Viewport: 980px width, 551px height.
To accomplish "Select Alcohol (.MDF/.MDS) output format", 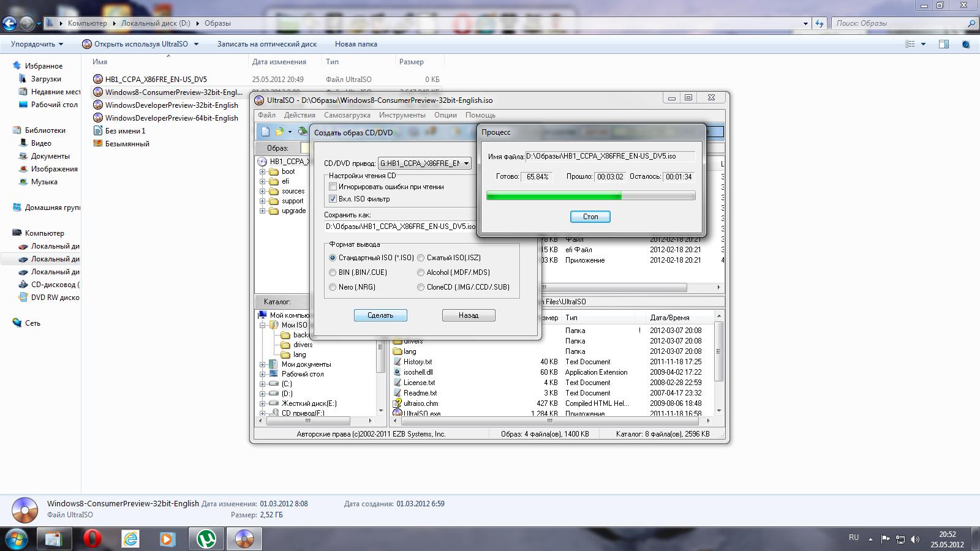I will coord(421,272).
